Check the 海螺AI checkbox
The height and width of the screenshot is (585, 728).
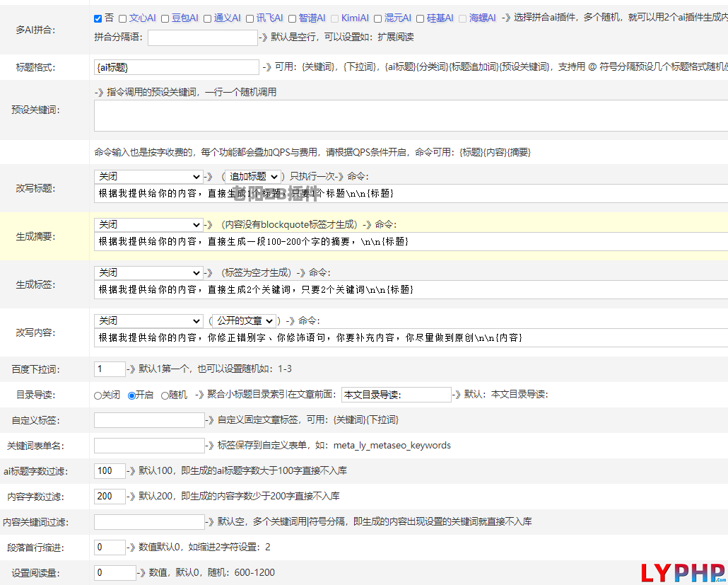462,18
